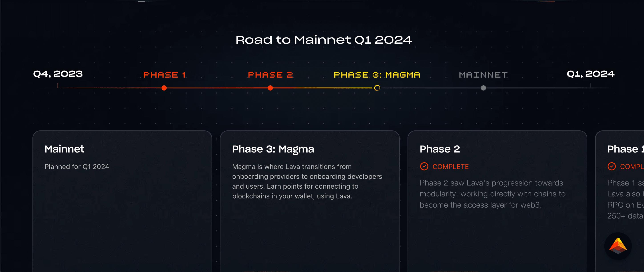Select the yellow Phase 3 Magma timeline ring
The image size is (644, 272).
point(377,88)
